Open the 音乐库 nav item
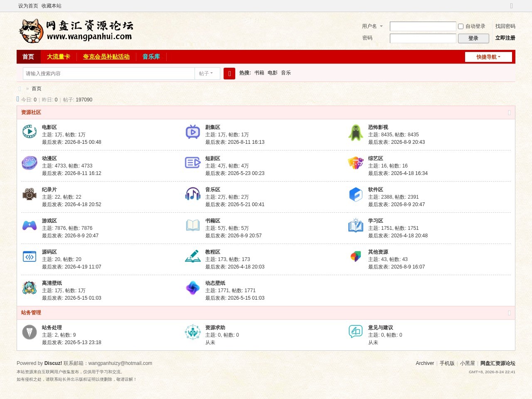Image resolution: width=532 pixels, height=399 pixels. coord(151,57)
